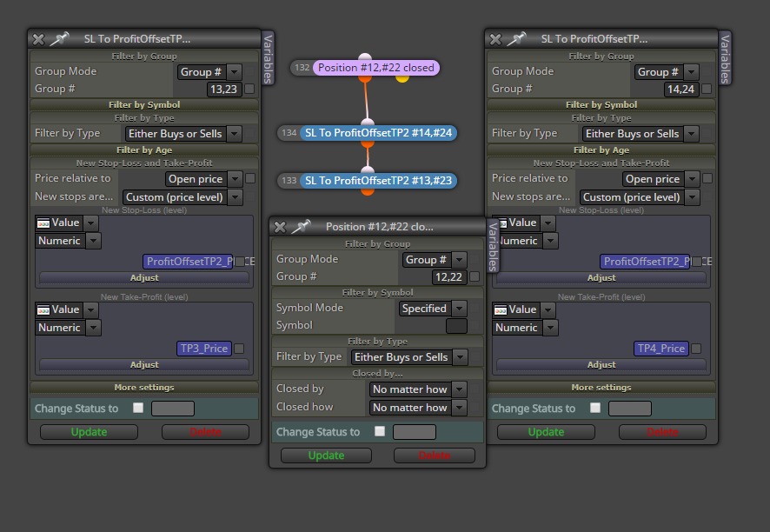Click Value type icon in right Take-Profit section
This screenshot has height=532, width=770.
click(x=501, y=310)
